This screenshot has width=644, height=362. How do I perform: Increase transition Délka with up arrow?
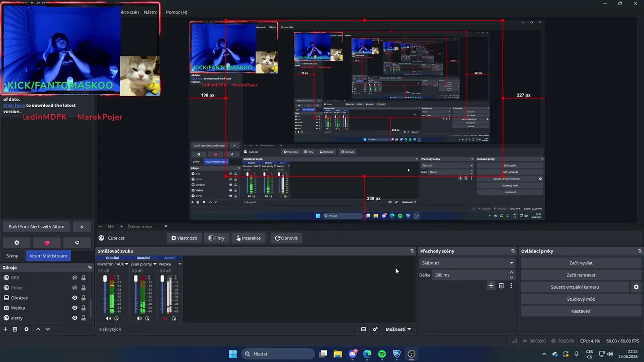pos(512,273)
